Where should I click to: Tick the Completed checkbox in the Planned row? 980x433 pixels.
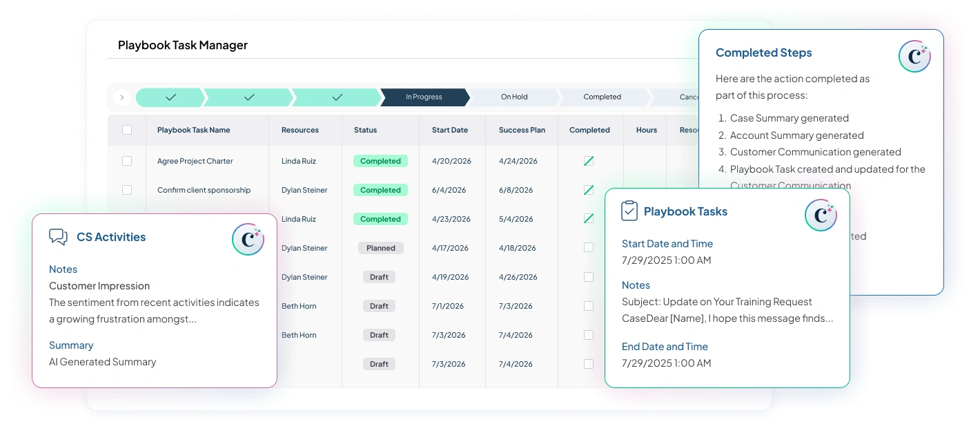[589, 248]
